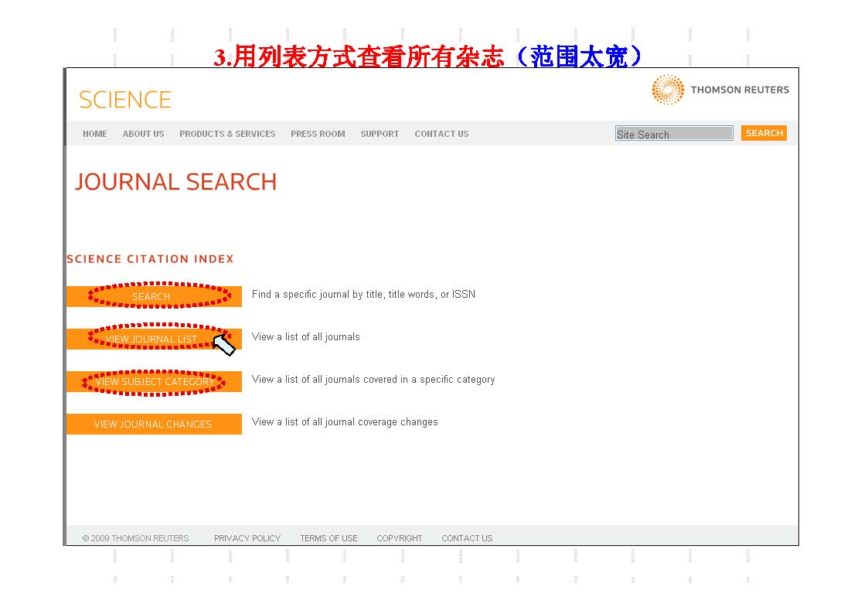Image resolution: width=868 pixels, height=614 pixels.
Task: Select VIEW SUBJECT CATEGORY button
Action: [154, 381]
